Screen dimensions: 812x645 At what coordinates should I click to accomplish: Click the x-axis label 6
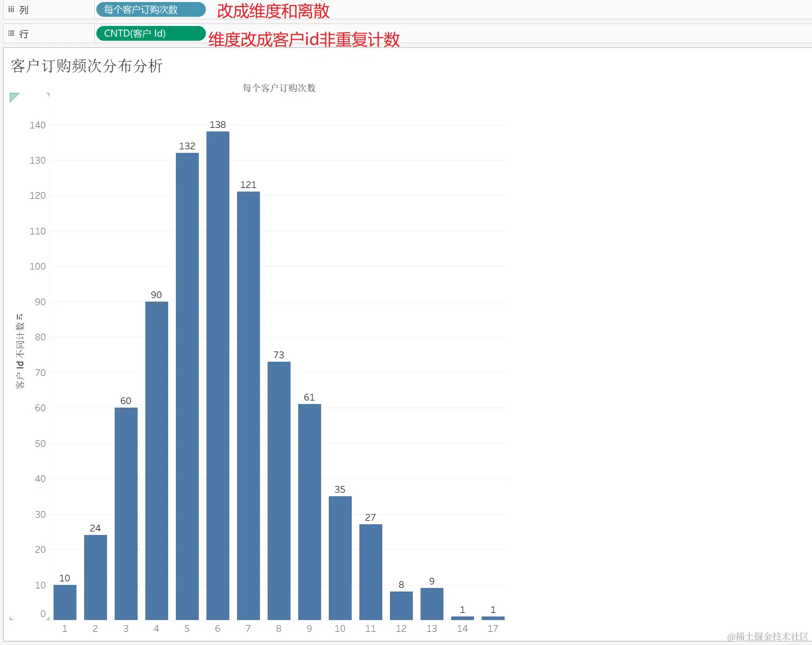tap(218, 629)
